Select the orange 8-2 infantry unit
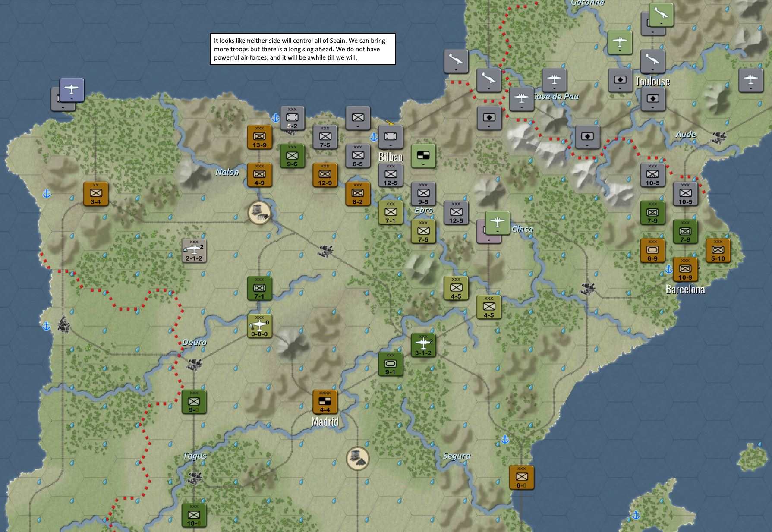 click(x=358, y=194)
